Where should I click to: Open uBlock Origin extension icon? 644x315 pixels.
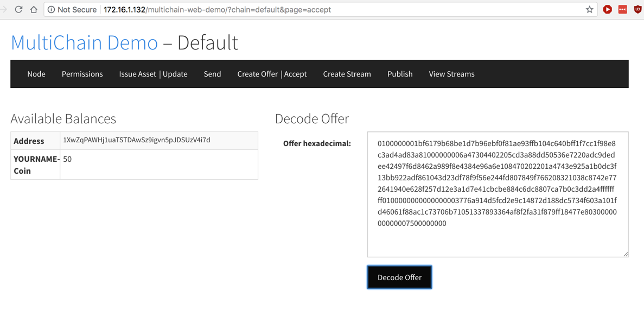coord(636,9)
